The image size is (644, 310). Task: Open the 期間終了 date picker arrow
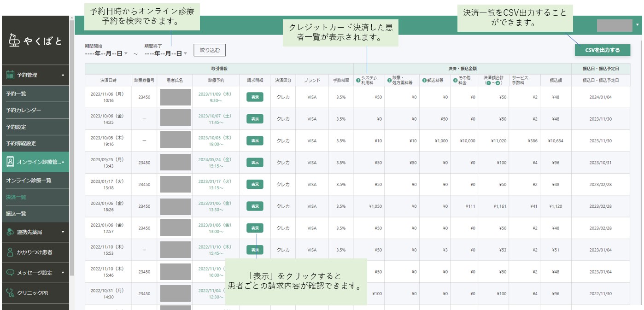[x=185, y=53]
